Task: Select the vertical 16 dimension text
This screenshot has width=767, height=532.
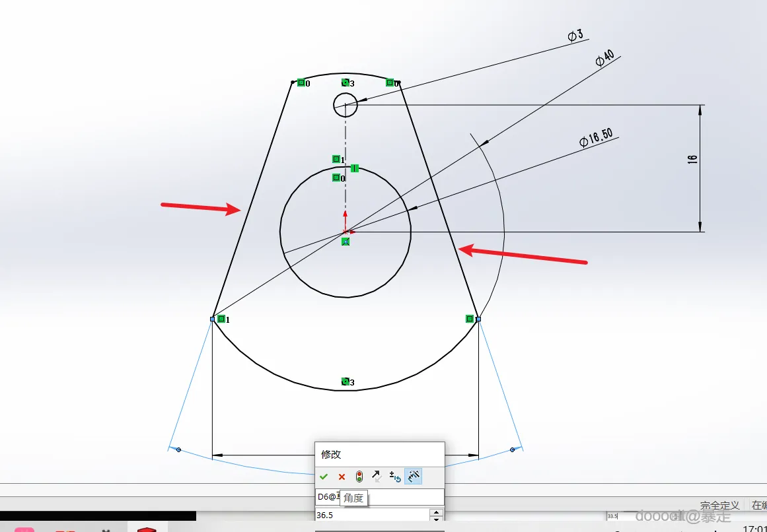Action: point(692,159)
